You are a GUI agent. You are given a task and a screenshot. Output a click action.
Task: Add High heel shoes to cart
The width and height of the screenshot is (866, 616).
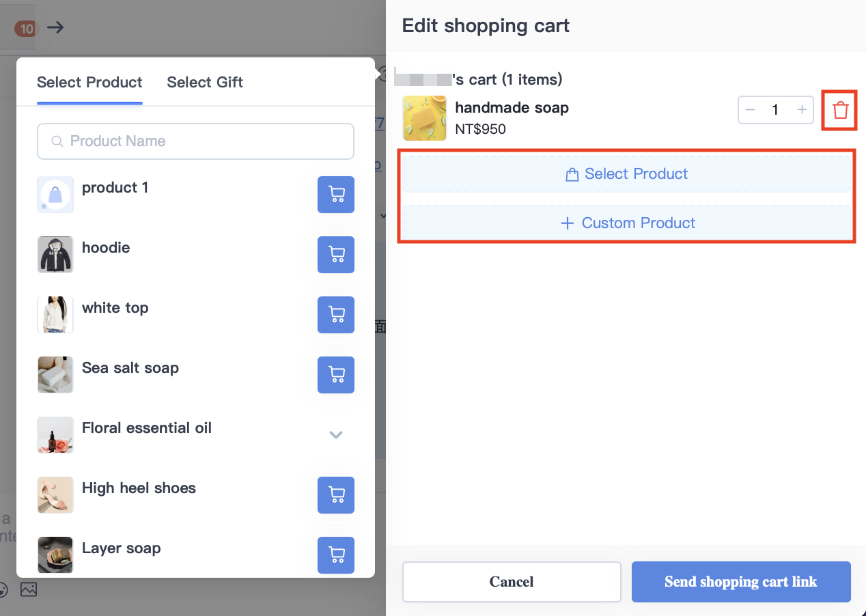(x=336, y=495)
